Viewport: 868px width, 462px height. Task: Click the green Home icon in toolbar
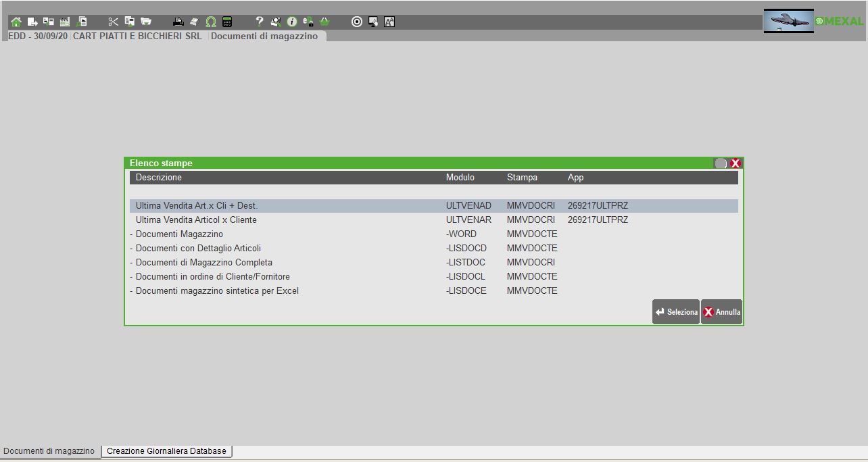point(16,22)
